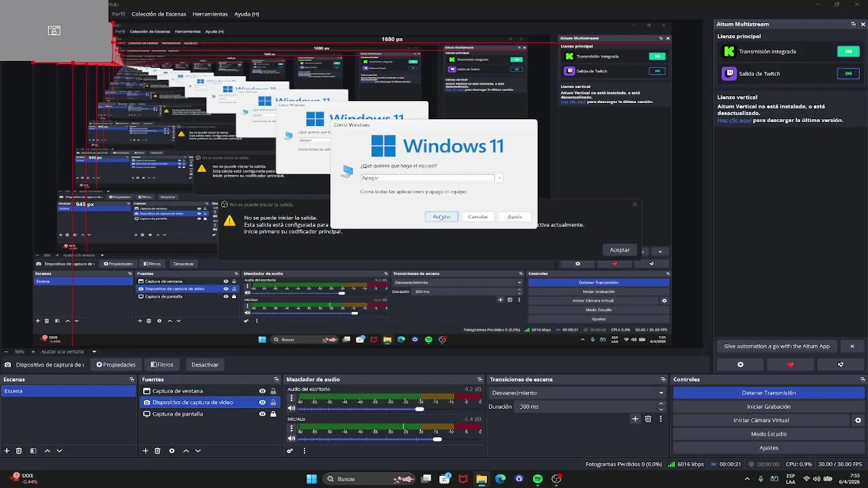This screenshot has width=868, height=488.
Task: Toggle visibility of Captura de pantalla
Action: (262, 414)
